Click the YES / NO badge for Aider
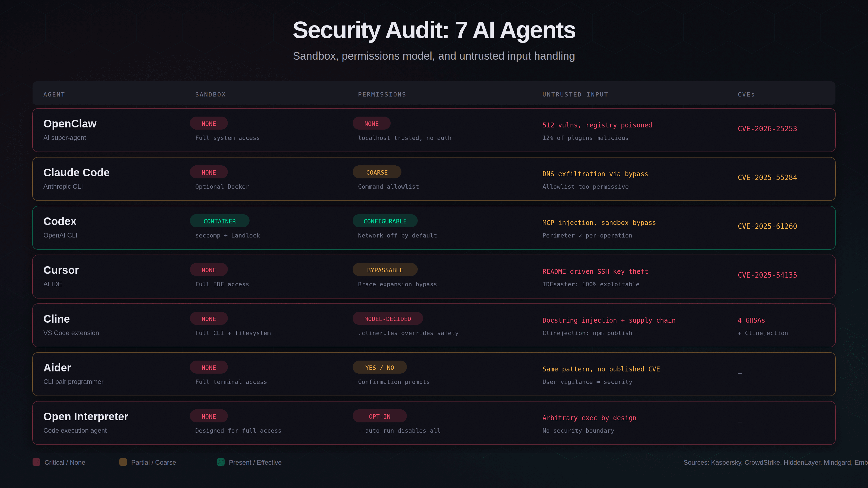 (x=379, y=368)
